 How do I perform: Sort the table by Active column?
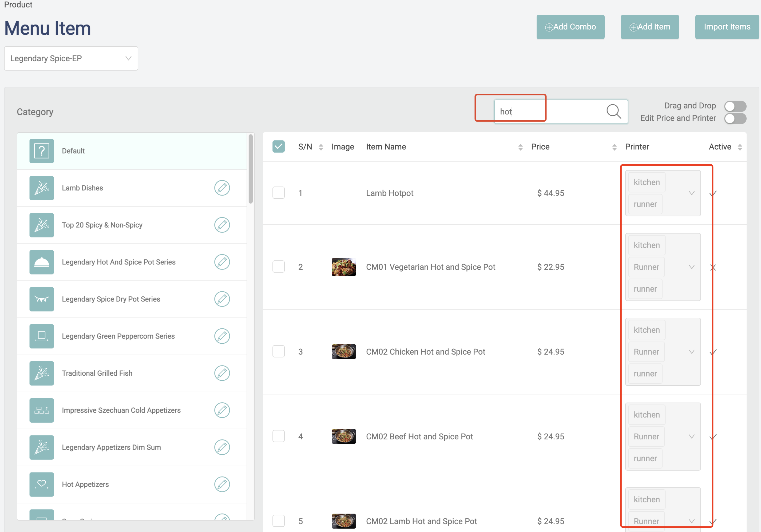pos(740,147)
